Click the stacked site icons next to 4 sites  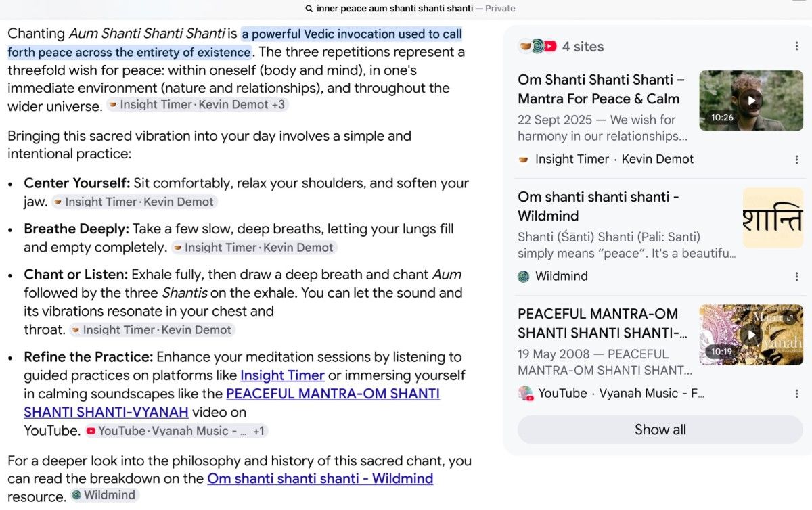point(537,47)
